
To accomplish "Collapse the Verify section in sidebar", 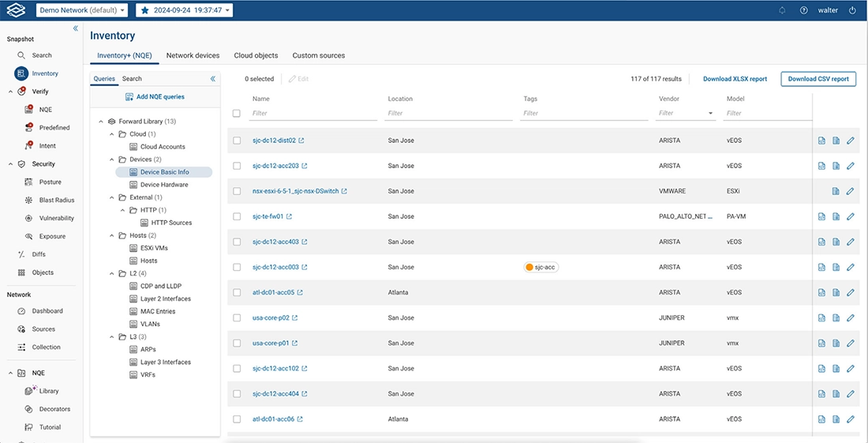I will point(10,92).
